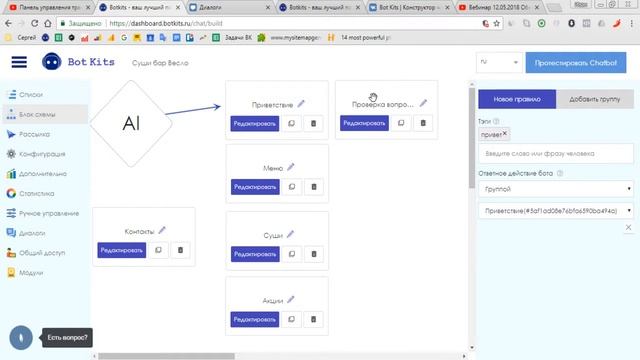Click the Есть вопрос? tooltip
This screenshot has width=640, height=360.
point(67,338)
